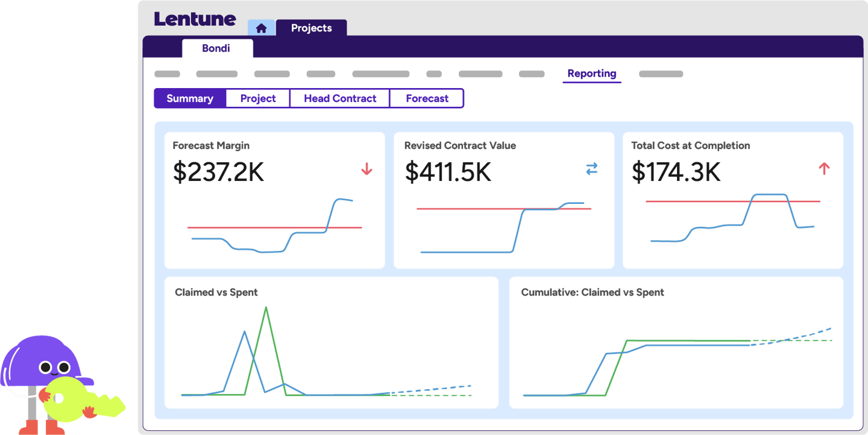This screenshot has width=868, height=435.
Task: Click the Total Cost at Completion sparkline
Action: pos(732,220)
